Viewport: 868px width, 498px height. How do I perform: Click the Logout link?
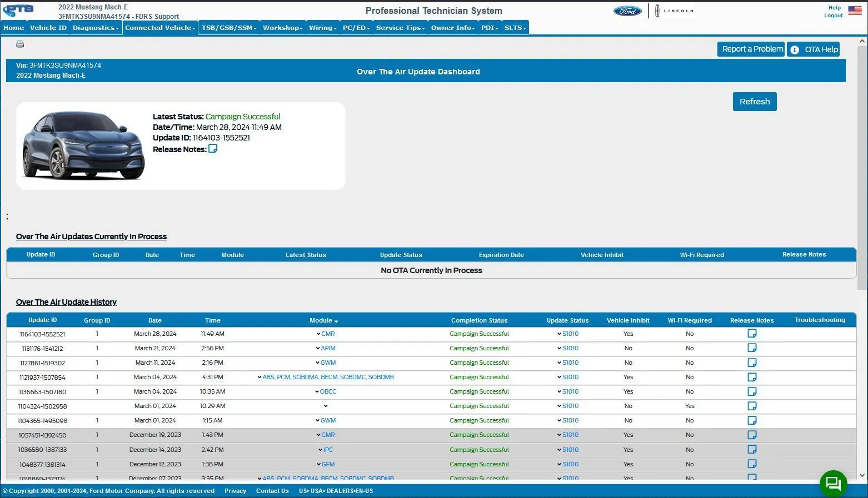pos(833,16)
